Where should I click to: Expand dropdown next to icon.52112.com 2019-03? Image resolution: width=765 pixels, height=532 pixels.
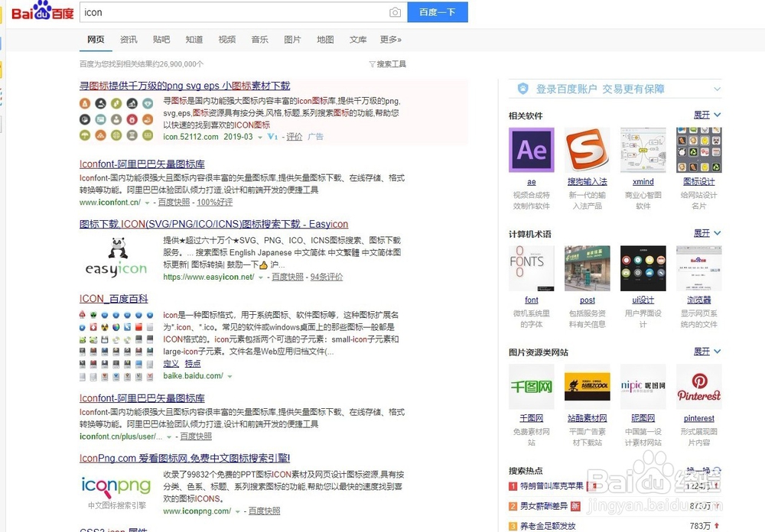point(260,138)
